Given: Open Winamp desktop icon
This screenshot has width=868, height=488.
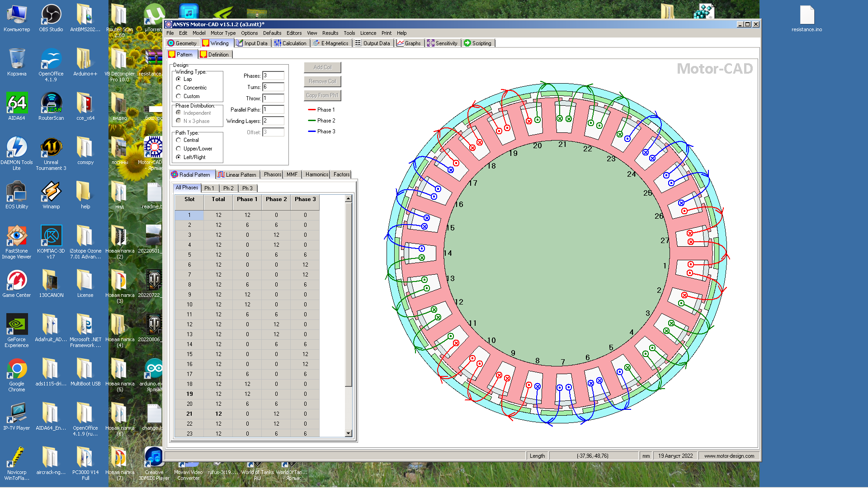Looking at the screenshot, I should [51, 195].
